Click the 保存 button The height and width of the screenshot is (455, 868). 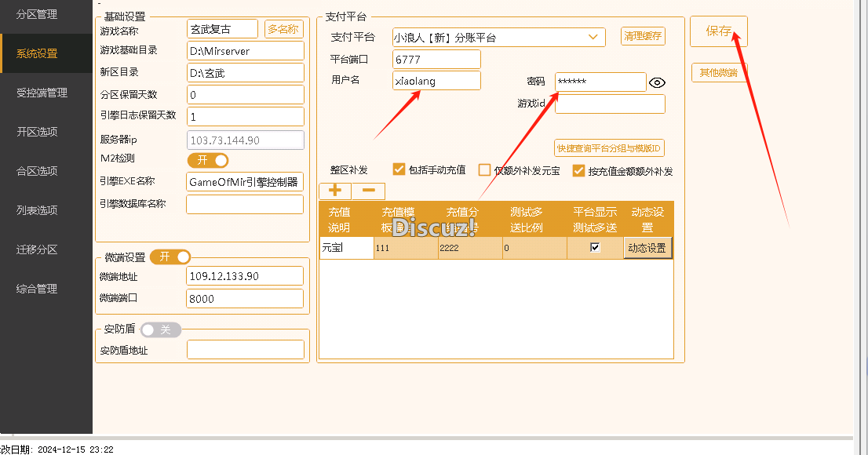click(x=718, y=31)
